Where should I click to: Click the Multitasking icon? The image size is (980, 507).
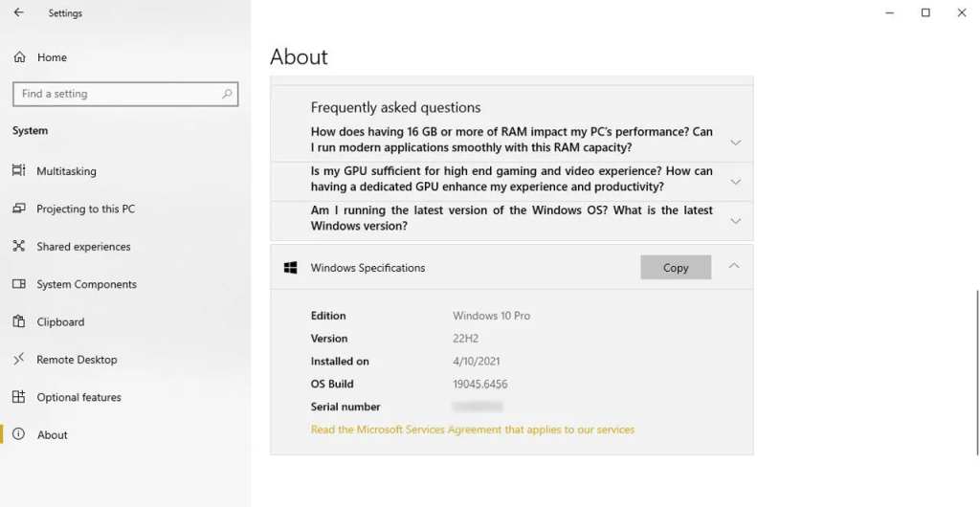tap(19, 171)
